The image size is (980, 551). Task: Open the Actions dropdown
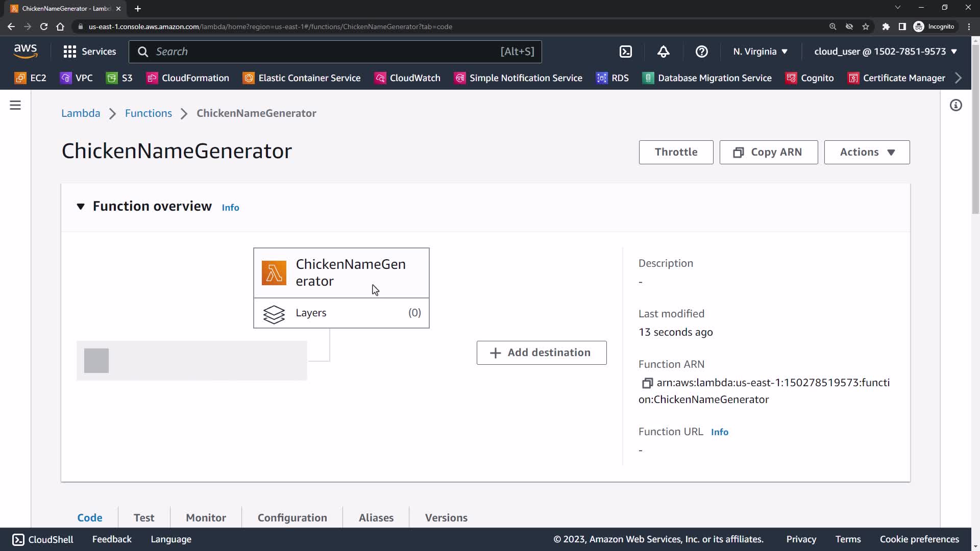point(866,152)
